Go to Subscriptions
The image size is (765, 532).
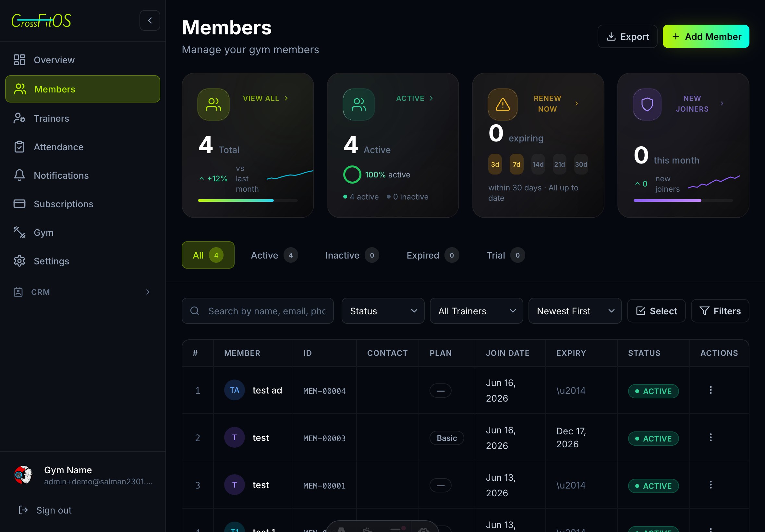(83, 204)
